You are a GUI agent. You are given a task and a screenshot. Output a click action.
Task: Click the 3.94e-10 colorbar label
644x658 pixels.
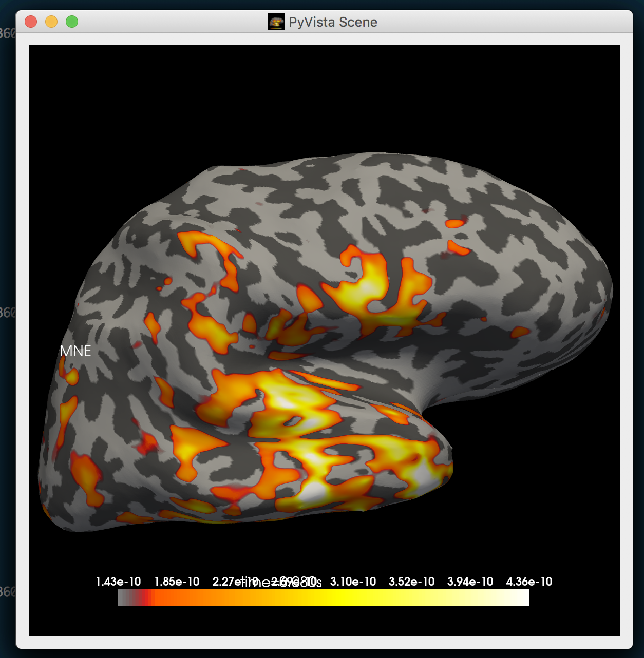pyautogui.click(x=470, y=582)
